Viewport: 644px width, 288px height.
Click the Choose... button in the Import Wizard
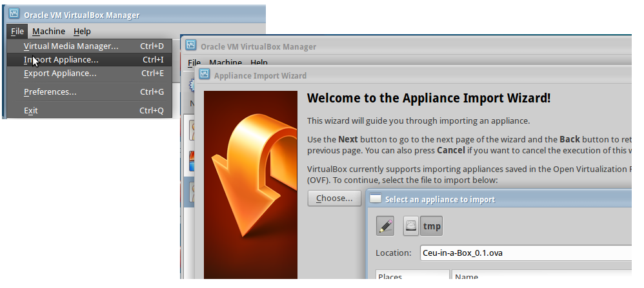[334, 198]
